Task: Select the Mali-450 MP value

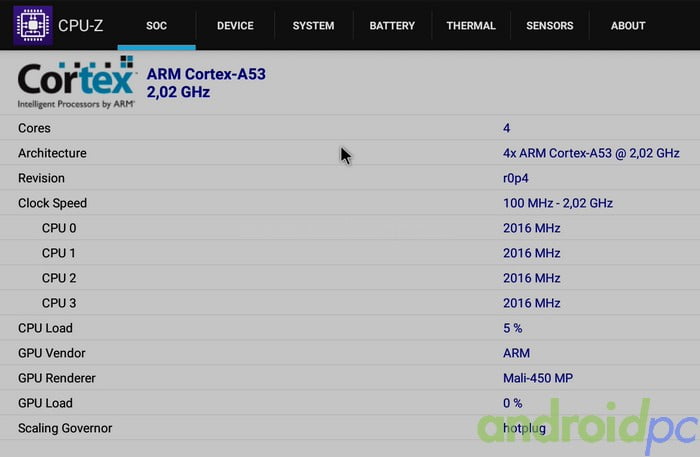Action: tap(538, 378)
